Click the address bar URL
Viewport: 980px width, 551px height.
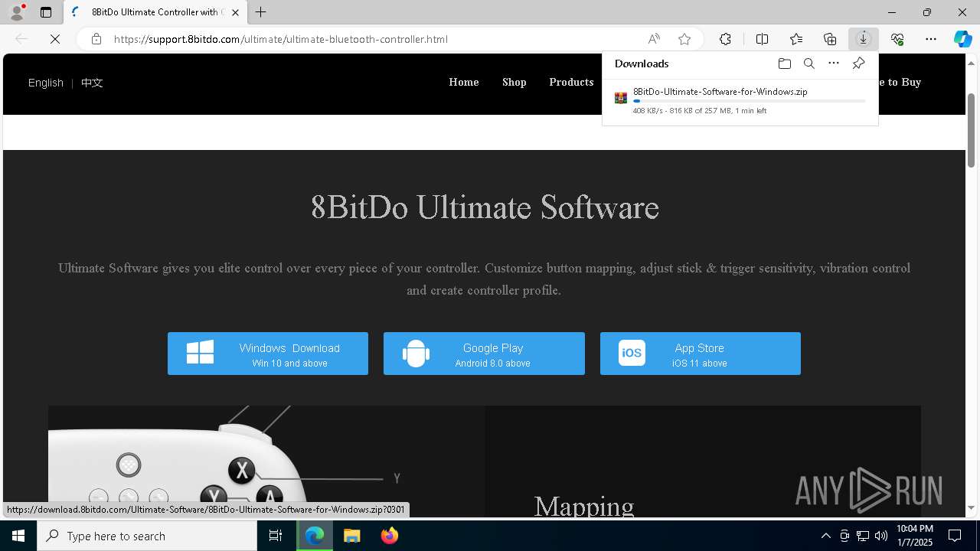click(x=281, y=39)
